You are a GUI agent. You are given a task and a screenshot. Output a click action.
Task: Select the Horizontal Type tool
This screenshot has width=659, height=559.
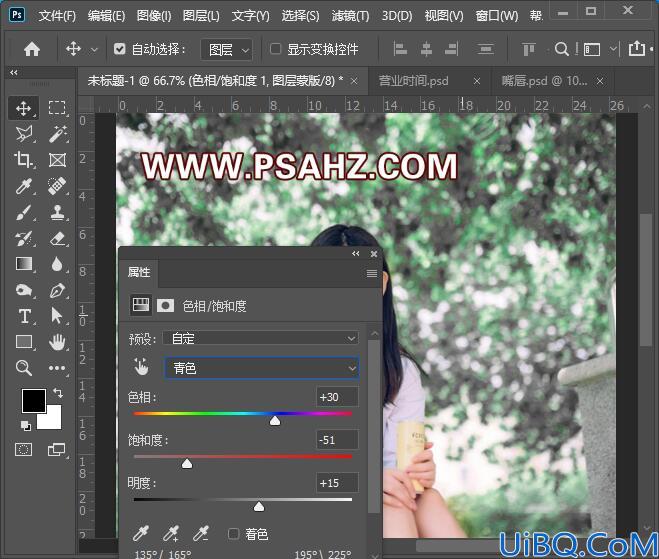24,316
